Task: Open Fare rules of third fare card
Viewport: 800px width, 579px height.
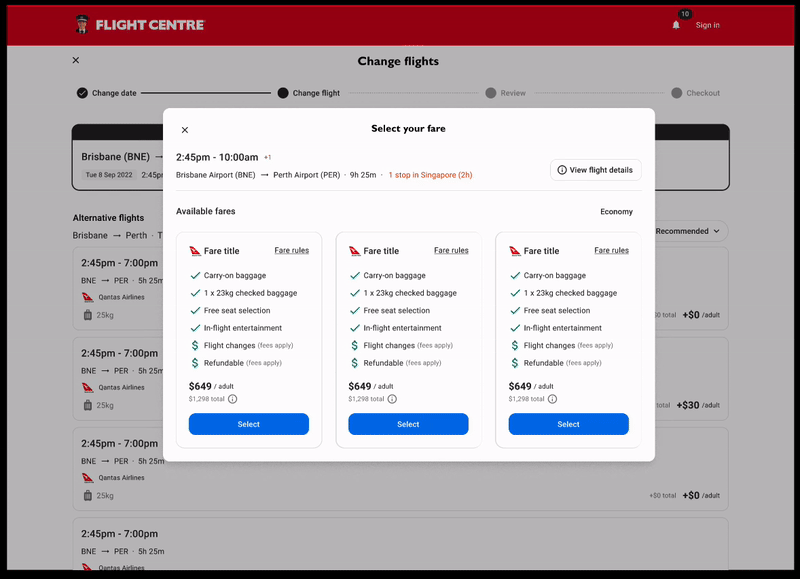Action: (x=611, y=250)
